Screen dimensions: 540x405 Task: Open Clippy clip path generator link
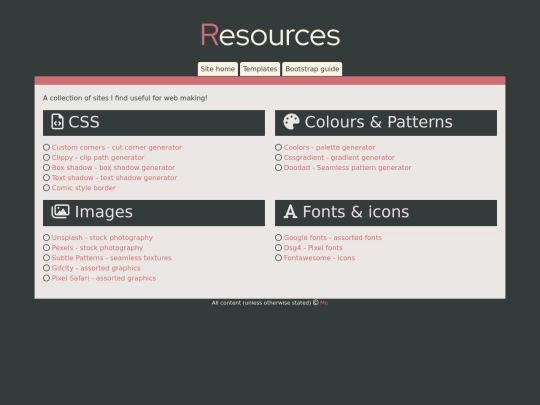pyautogui.click(x=98, y=157)
